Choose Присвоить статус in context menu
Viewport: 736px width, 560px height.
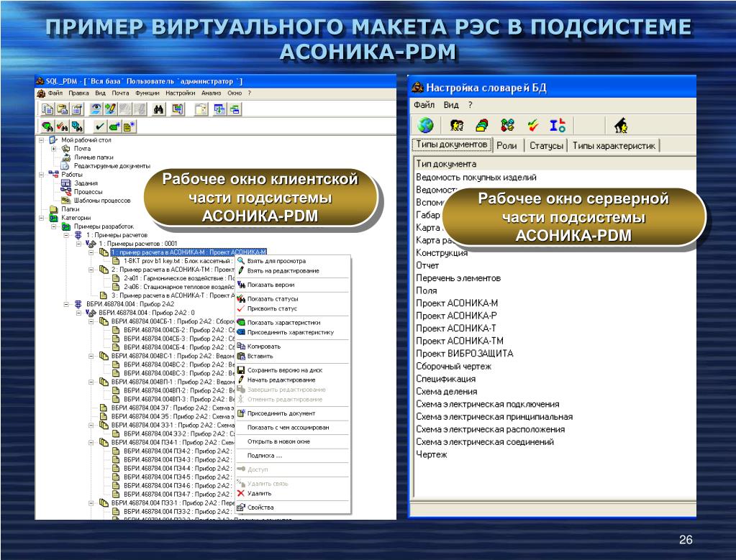[x=272, y=308]
